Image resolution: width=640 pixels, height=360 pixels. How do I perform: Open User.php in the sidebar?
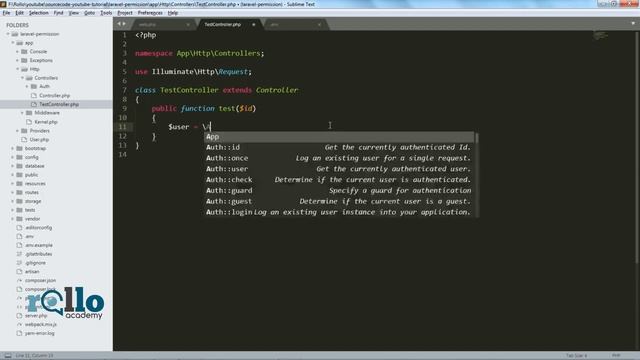[39, 140]
